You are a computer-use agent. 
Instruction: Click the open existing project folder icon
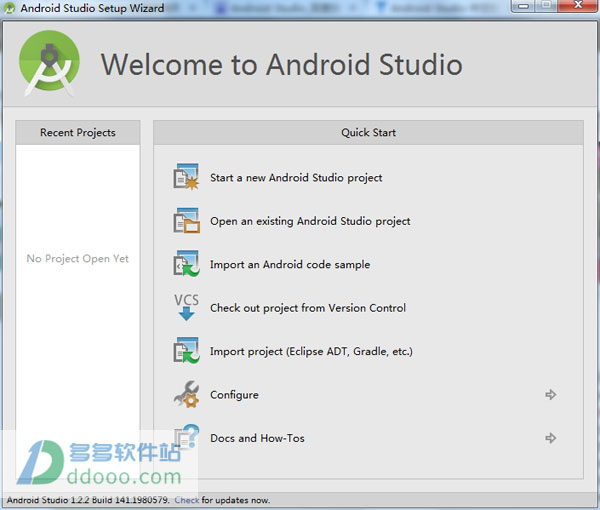point(186,221)
